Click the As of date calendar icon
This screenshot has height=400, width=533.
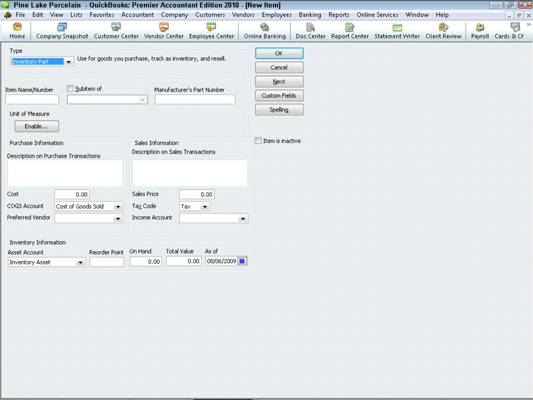point(242,261)
